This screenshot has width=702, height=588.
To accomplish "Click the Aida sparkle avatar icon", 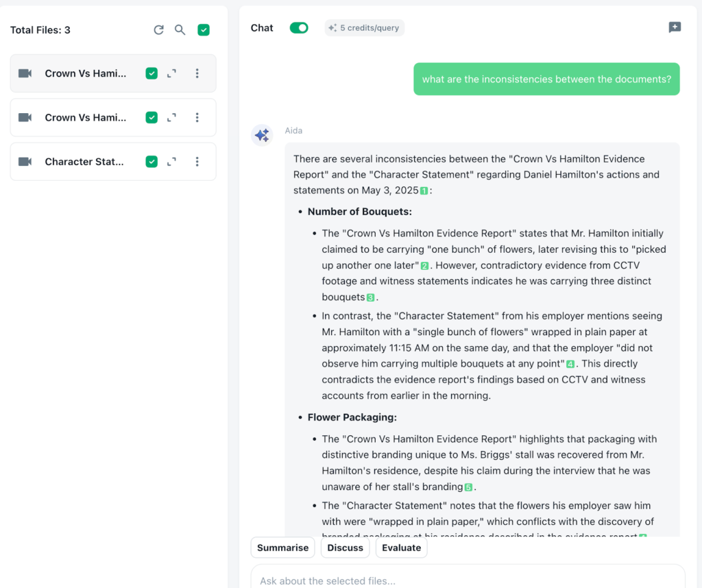I will (262, 135).
